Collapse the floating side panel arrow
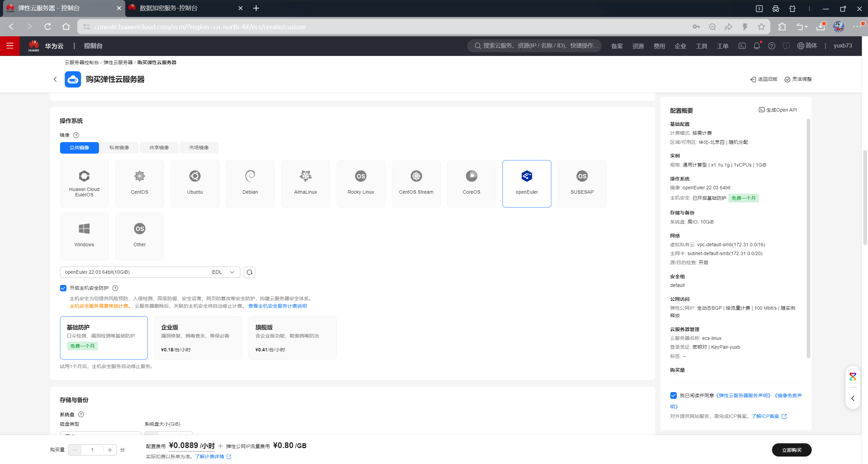 click(x=852, y=398)
